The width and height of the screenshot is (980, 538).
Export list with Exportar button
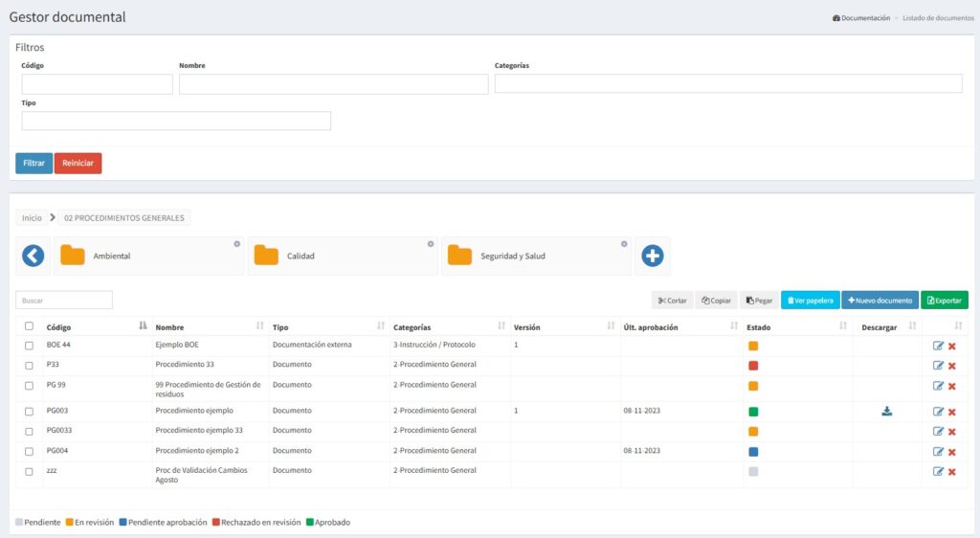945,301
